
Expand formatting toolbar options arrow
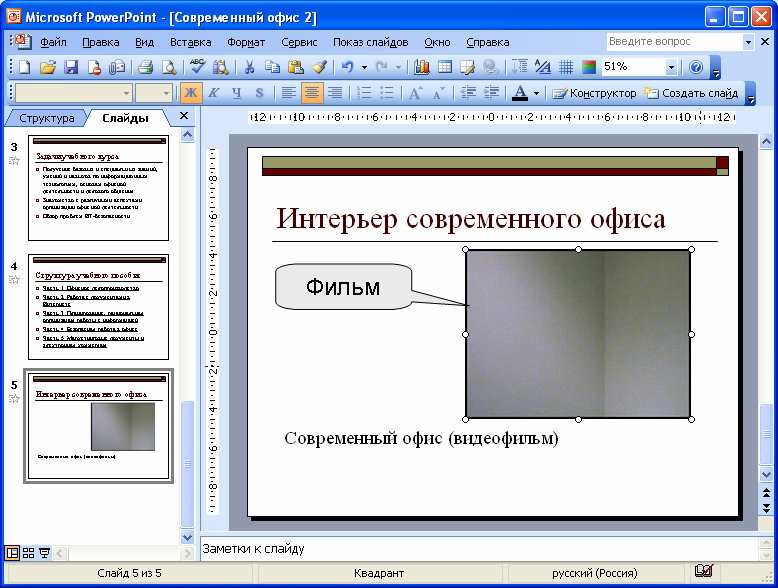[x=751, y=94]
